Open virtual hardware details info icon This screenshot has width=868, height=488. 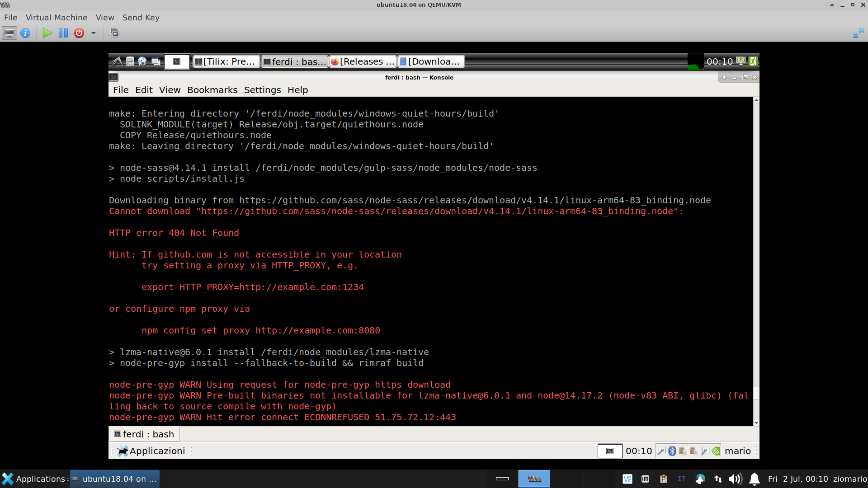[25, 33]
